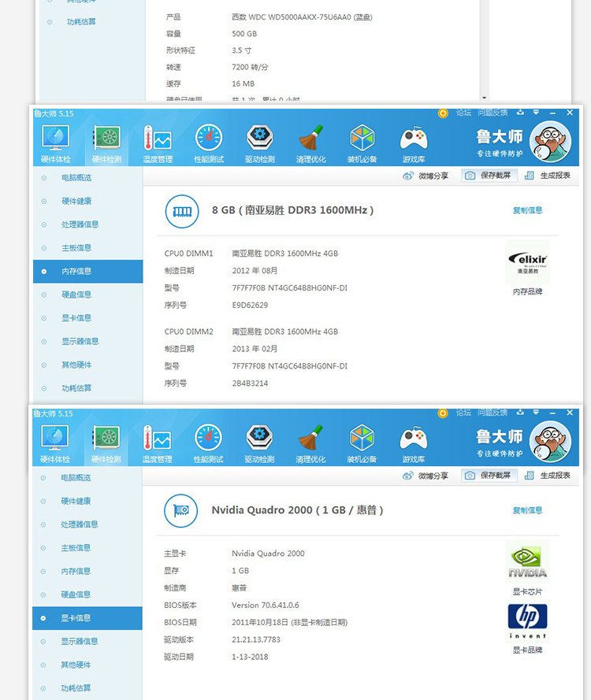Image resolution: width=591 pixels, height=700 pixels.
Task: Open 温度管理 in the graphics card window
Action: (158, 444)
